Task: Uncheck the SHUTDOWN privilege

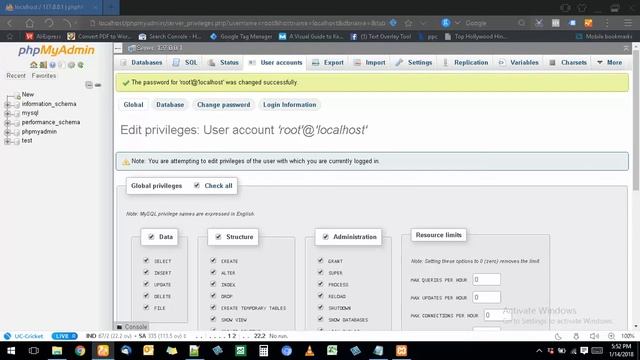Action: pyautogui.click(x=320, y=307)
